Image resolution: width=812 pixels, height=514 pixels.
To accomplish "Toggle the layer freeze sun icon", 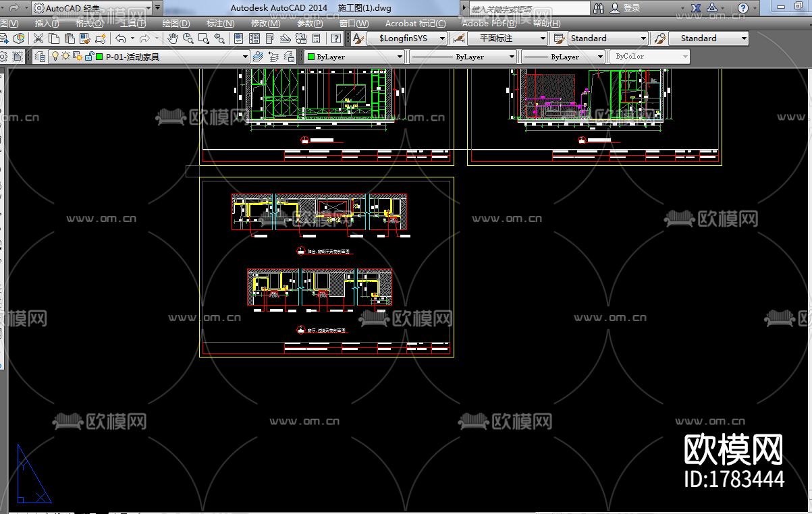I will click(x=66, y=57).
